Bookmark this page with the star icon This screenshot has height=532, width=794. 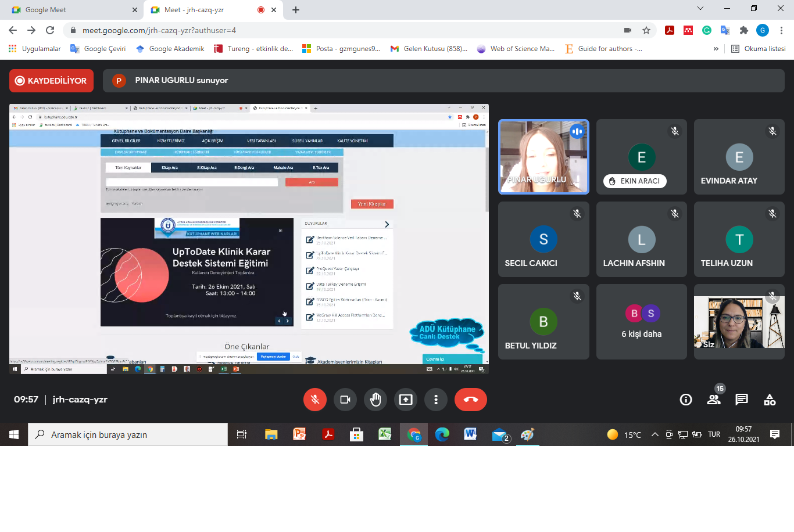pos(646,30)
